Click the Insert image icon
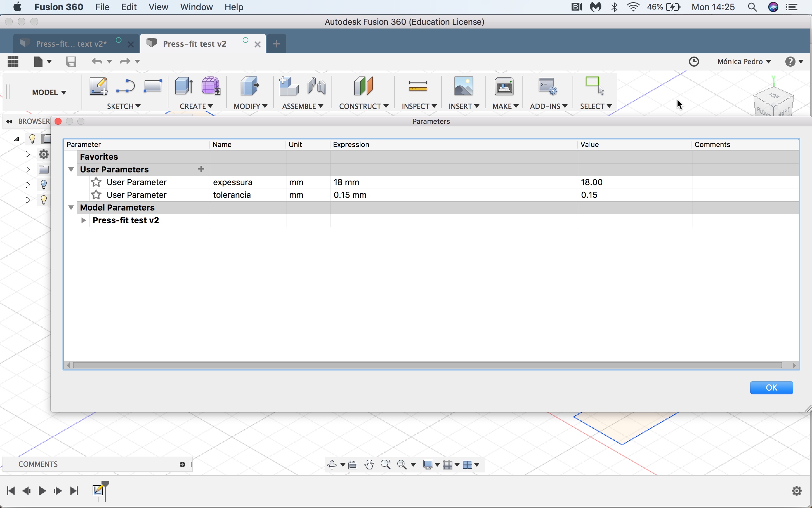Screen dimensions: 812x508 tap(463, 86)
